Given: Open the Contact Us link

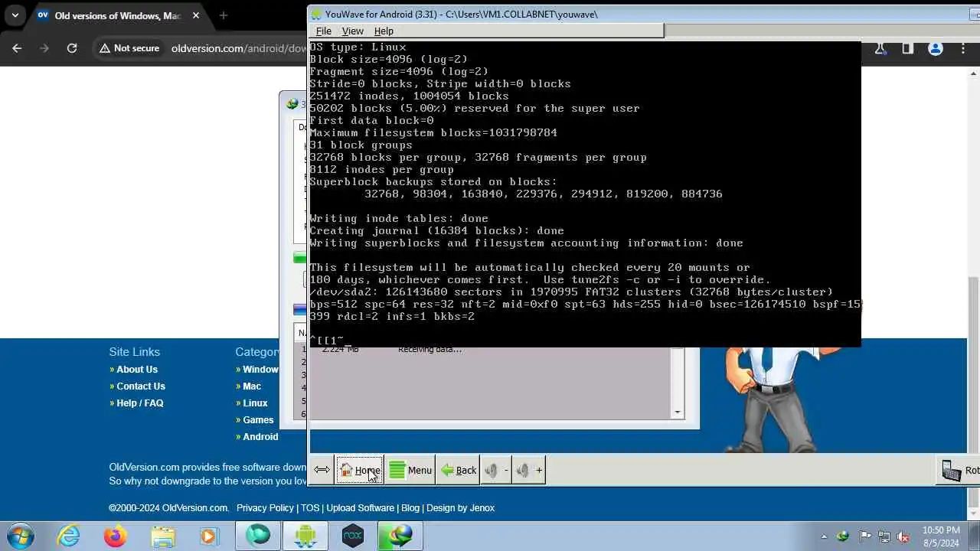Looking at the screenshot, I should pos(141,386).
